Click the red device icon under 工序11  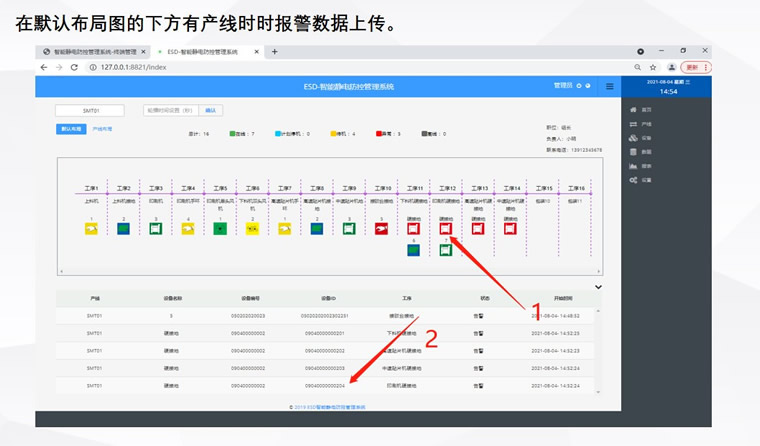click(413, 228)
